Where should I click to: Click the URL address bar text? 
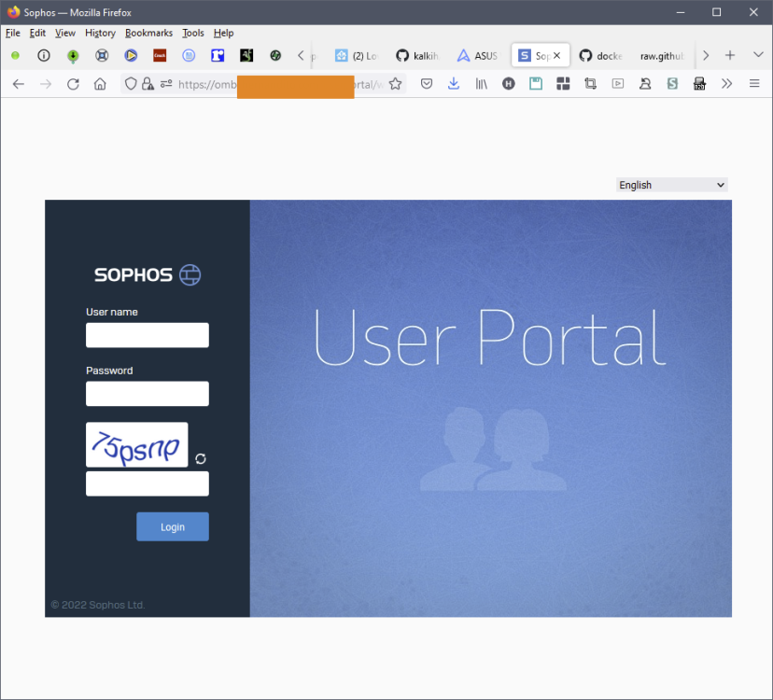coord(281,84)
